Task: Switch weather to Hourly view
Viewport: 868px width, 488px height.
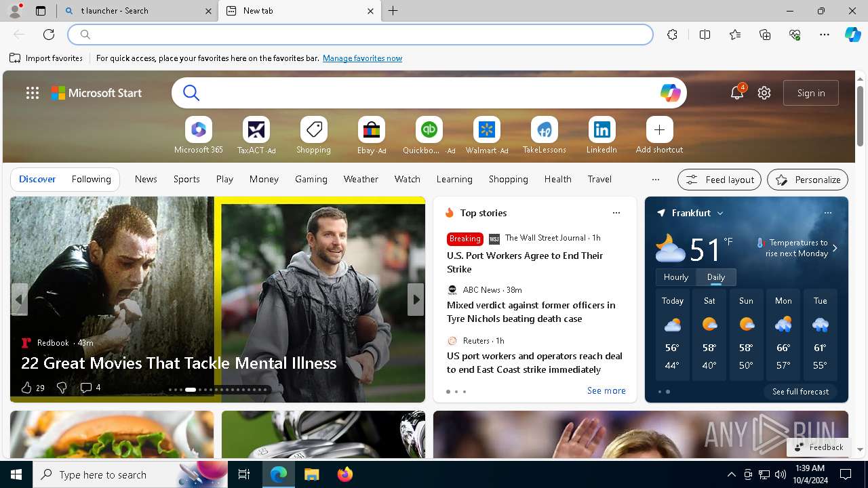Action: [x=676, y=277]
